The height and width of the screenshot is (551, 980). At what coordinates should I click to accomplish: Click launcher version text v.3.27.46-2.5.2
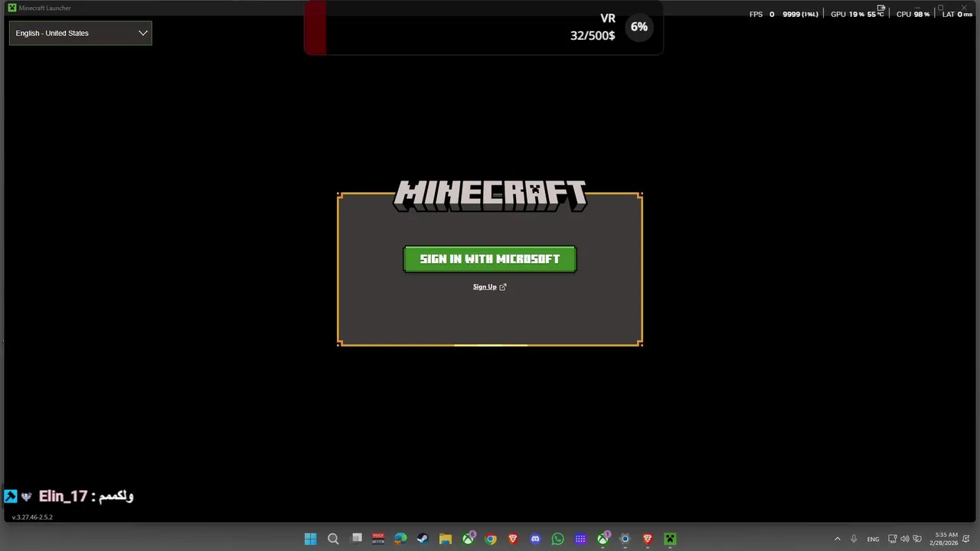pos(32,517)
